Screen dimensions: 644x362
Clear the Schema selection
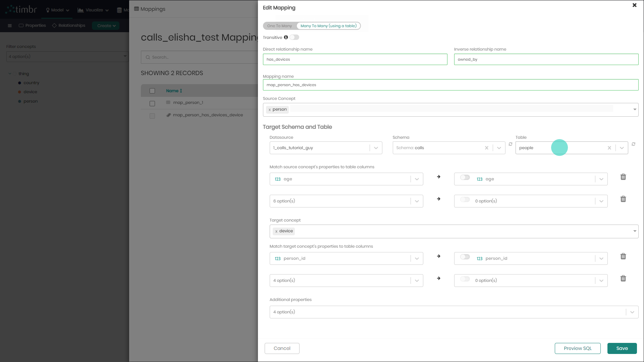pyautogui.click(x=486, y=148)
